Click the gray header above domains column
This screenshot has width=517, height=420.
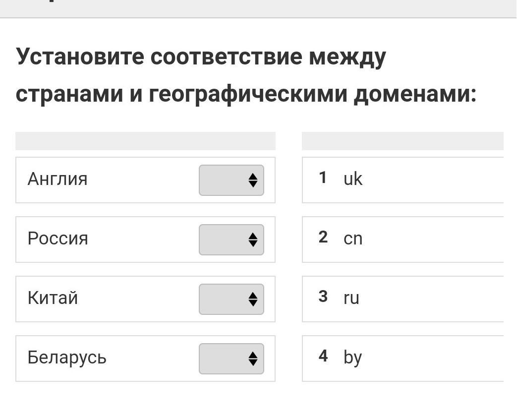tap(402, 141)
